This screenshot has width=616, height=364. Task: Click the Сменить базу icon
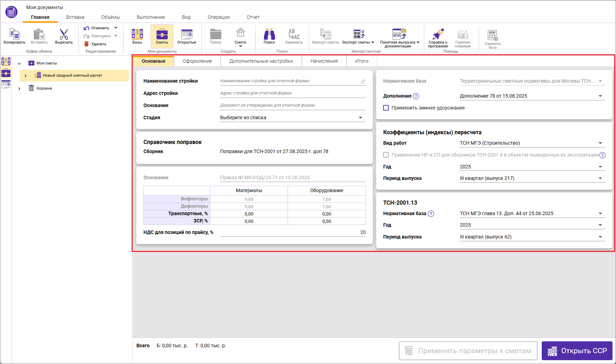[493, 36]
